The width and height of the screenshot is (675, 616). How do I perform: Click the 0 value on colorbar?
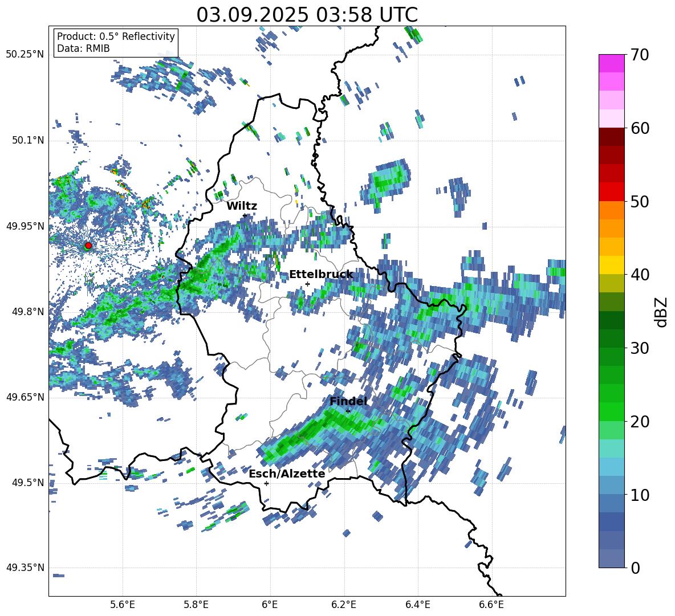pyautogui.click(x=636, y=568)
